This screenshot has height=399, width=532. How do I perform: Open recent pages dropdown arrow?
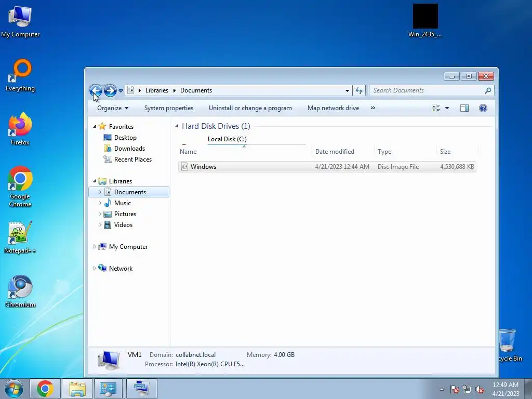point(121,90)
